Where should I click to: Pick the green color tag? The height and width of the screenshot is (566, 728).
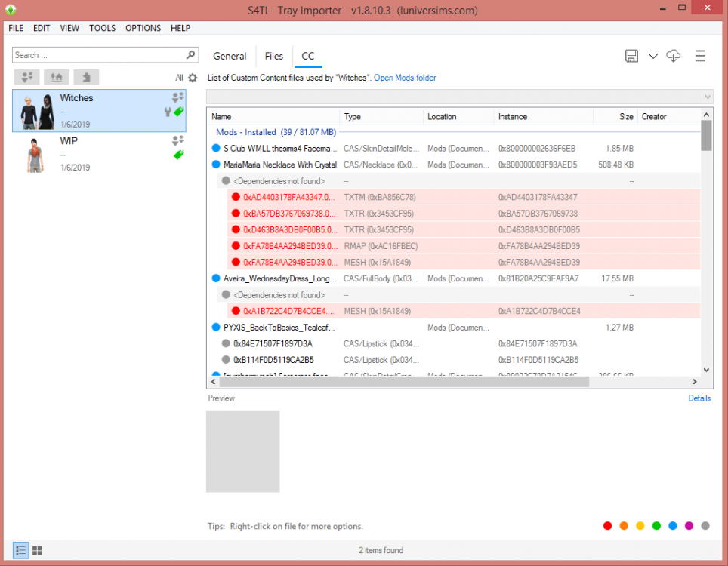pyautogui.click(x=656, y=526)
